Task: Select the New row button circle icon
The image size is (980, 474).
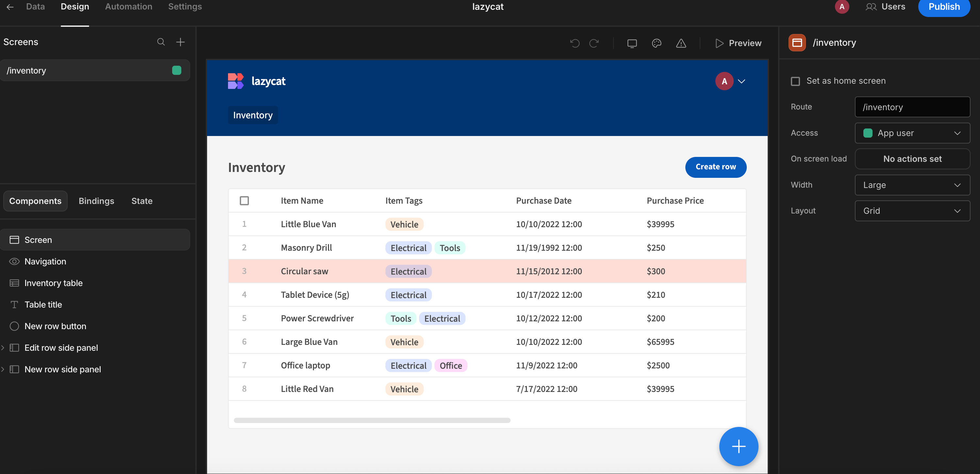Action: [14, 326]
